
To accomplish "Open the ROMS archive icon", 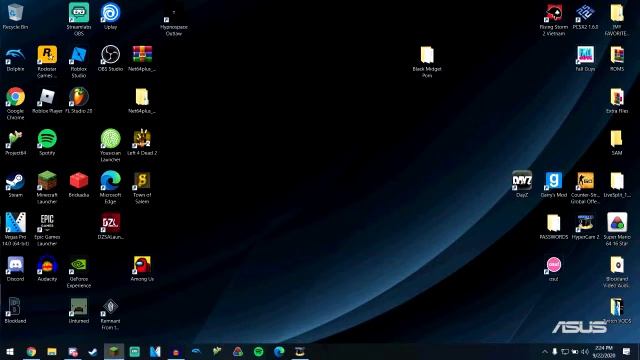I will pyautogui.click(x=617, y=59).
